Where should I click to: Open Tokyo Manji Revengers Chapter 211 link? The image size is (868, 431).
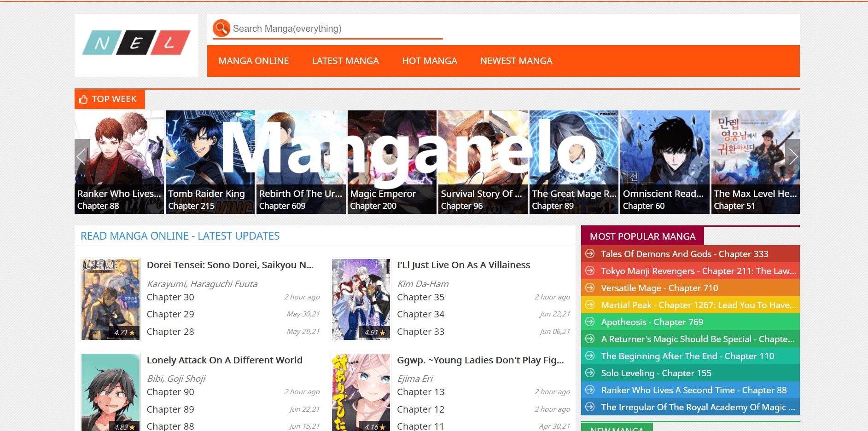point(699,271)
